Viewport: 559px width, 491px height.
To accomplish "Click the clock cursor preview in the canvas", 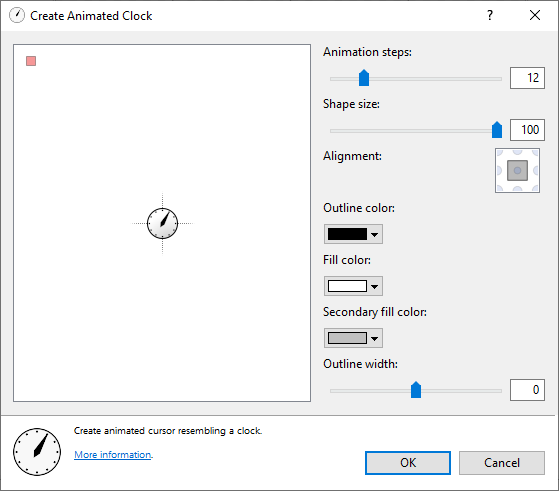I will (163, 224).
